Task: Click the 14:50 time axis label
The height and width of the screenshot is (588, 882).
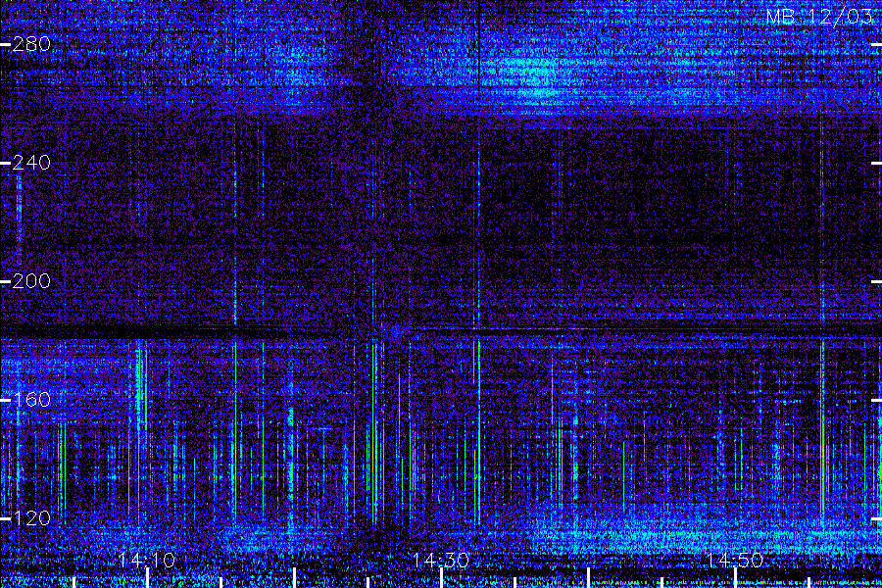Action: [735, 560]
